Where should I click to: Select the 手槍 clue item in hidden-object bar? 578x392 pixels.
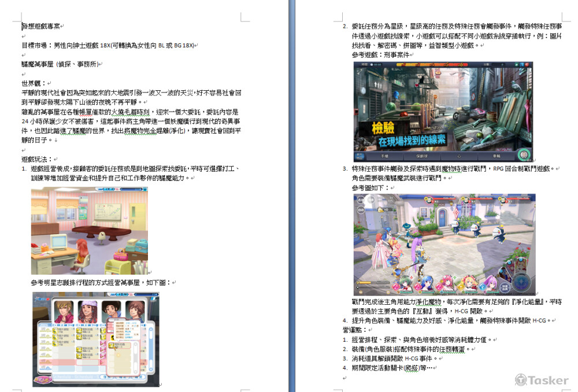(x=384, y=156)
